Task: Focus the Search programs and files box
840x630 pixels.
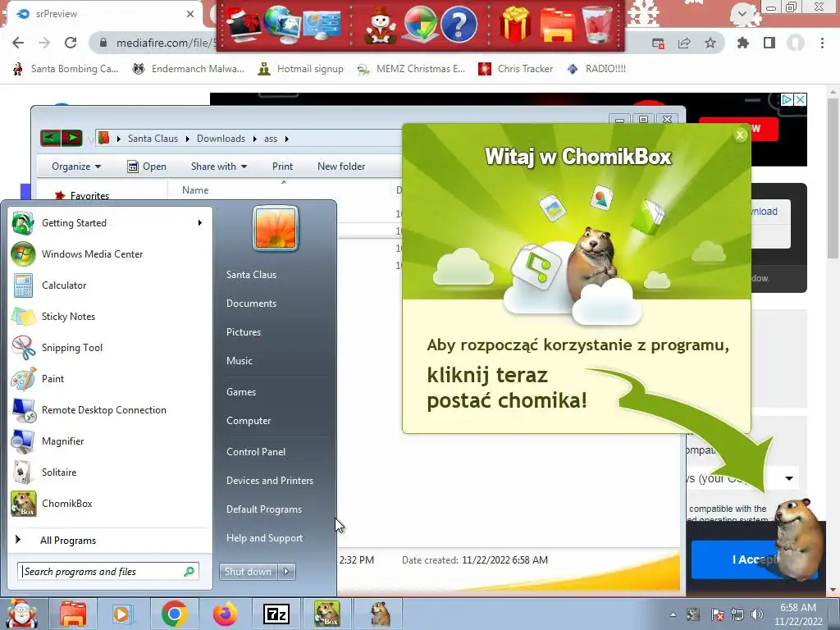Action: pos(108,572)
